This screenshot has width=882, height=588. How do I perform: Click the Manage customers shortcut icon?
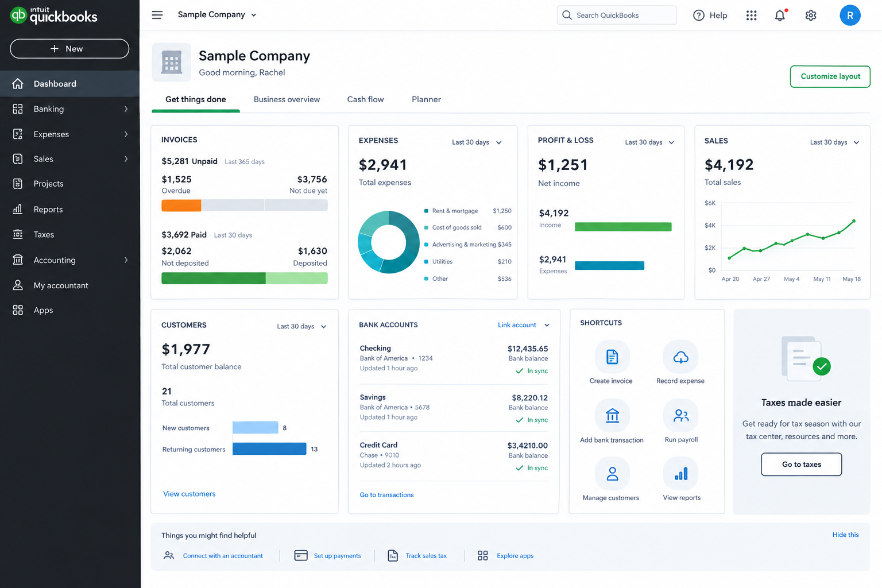pos(612,474)
